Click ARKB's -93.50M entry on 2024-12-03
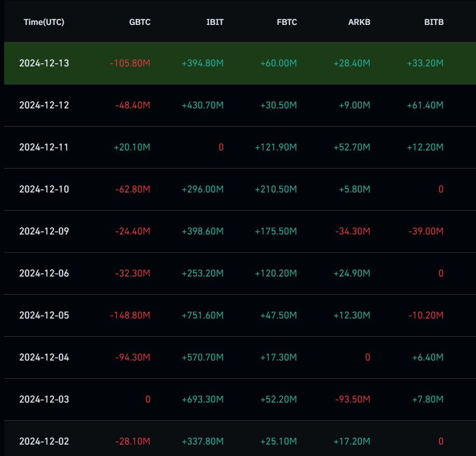476x456 pixels. pyautogui.click(x=353, y=399)
